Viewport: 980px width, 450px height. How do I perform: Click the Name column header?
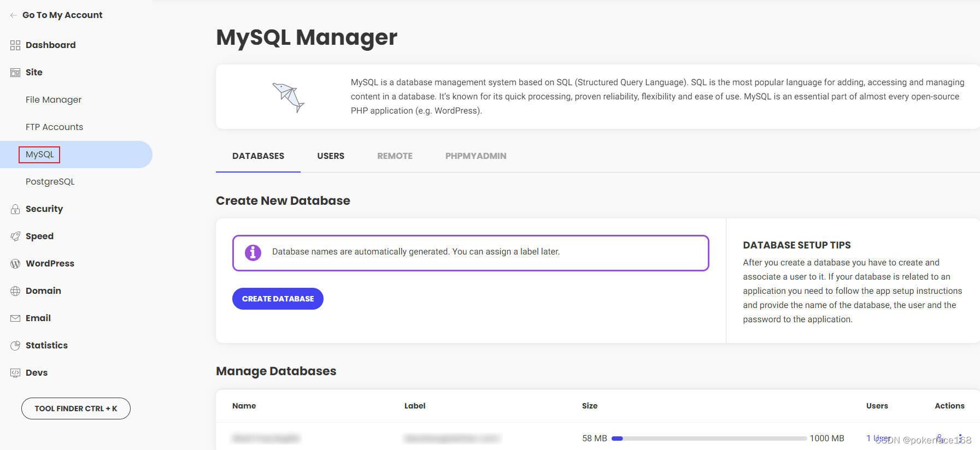[244, 406]
